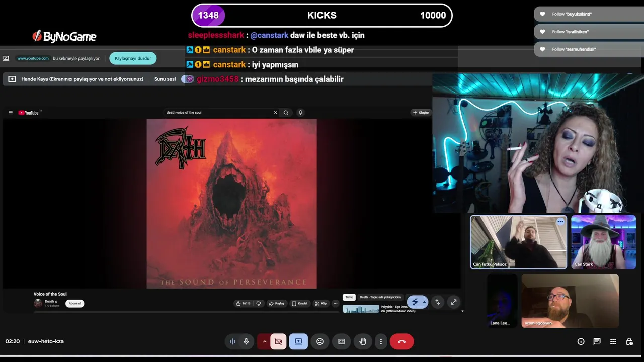Click gizmo3458 username in chat
This screenshot has width=644, height=362.
(x=217, y=79)
